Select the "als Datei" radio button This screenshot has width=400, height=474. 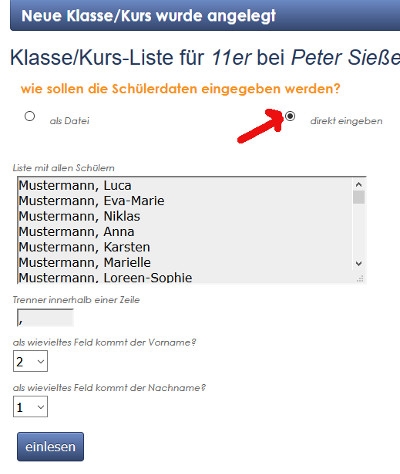(x=30, y=116)
